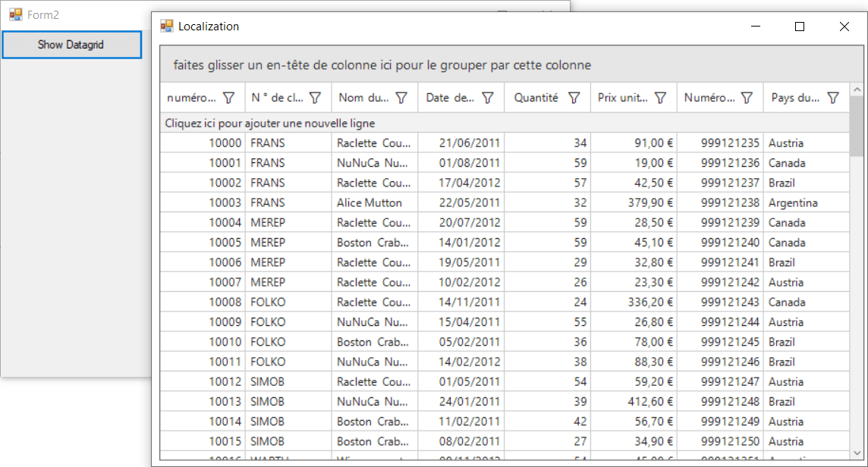Select date cell 08/02/2011
This screenshot has width=868, height=467.
(461, 441)
